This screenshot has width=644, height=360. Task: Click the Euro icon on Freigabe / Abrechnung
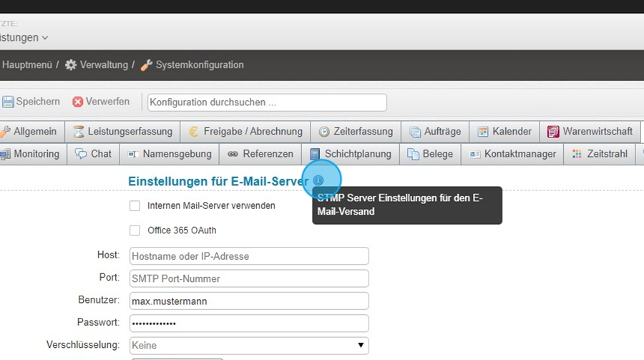tap(193, 132)
